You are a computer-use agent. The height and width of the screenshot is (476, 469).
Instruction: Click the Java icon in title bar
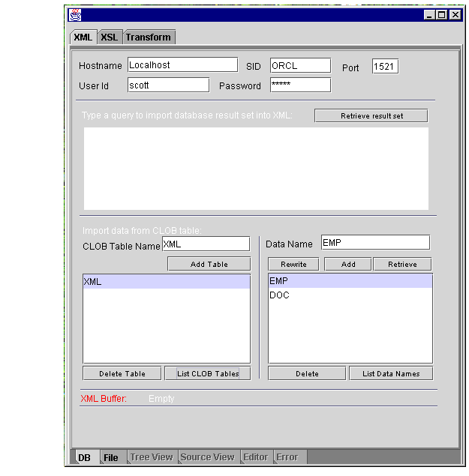point(75,14)
